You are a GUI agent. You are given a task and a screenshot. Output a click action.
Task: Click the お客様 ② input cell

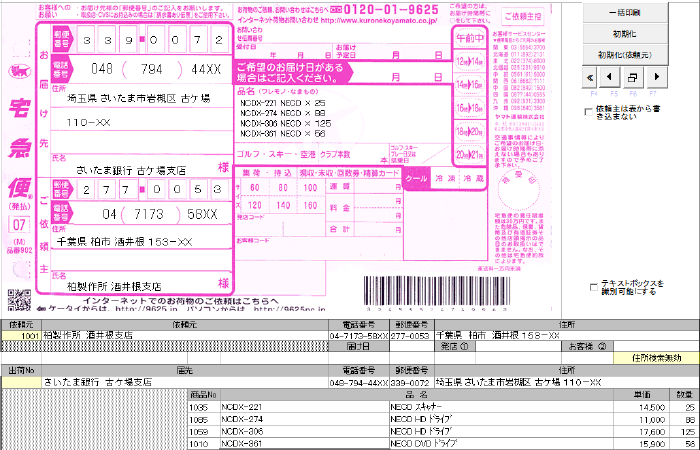pyautogui.click(x=656, y=346)
